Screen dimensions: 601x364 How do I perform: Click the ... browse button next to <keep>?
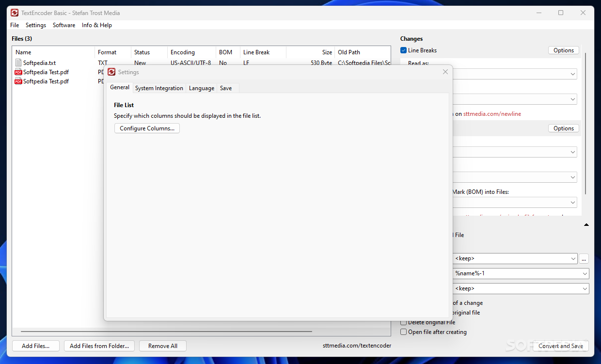coord(584,259)
